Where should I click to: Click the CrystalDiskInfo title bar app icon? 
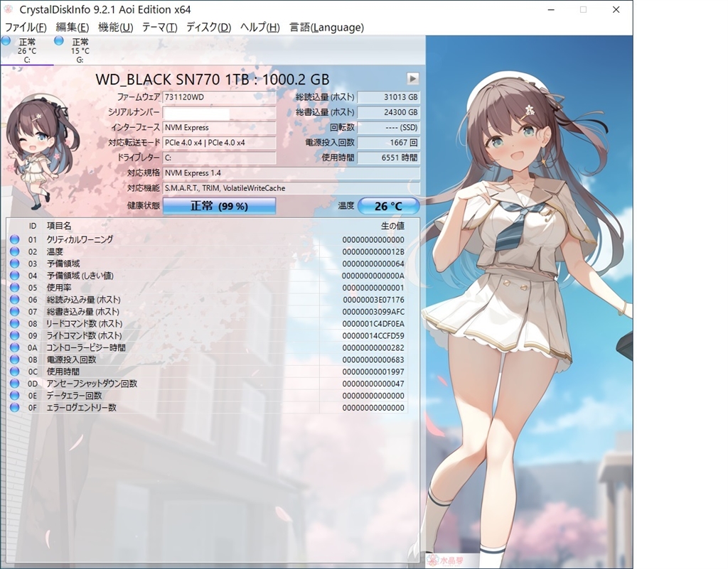(8, 9)
